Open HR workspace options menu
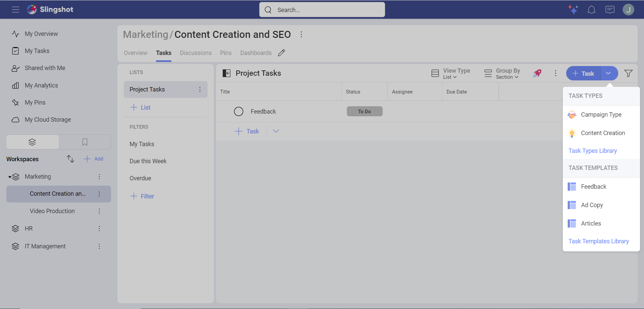644x309 pixels. (x=99, y=229)
